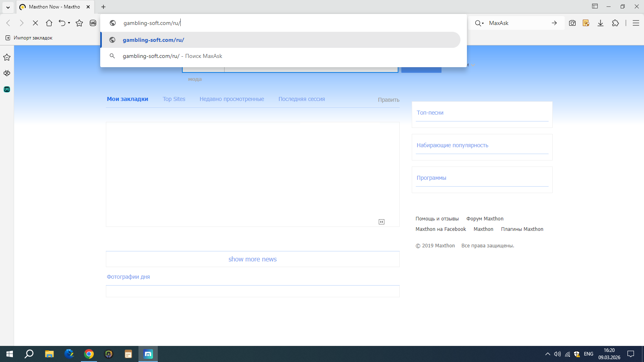Open the main hamburger menu

click(x=636, y=23)
